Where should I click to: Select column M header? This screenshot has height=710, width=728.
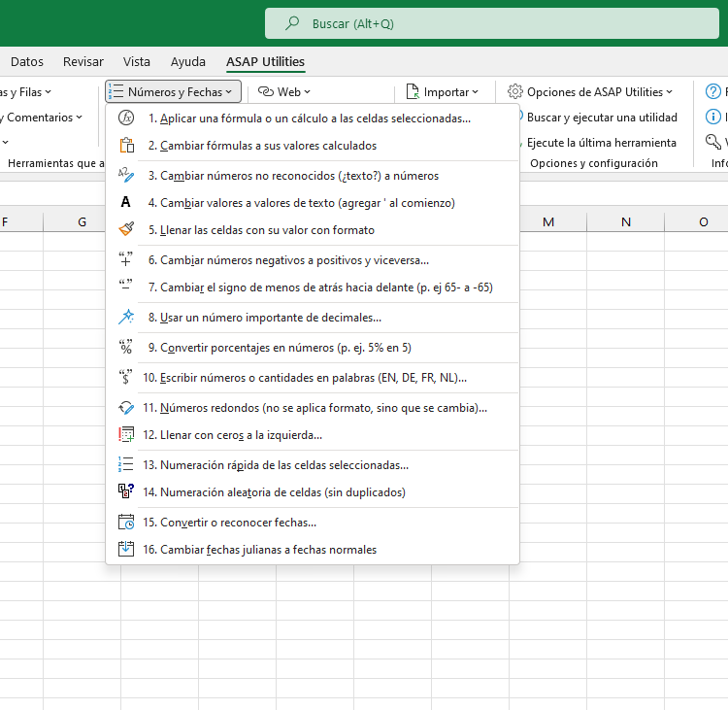tap(548, 221)
